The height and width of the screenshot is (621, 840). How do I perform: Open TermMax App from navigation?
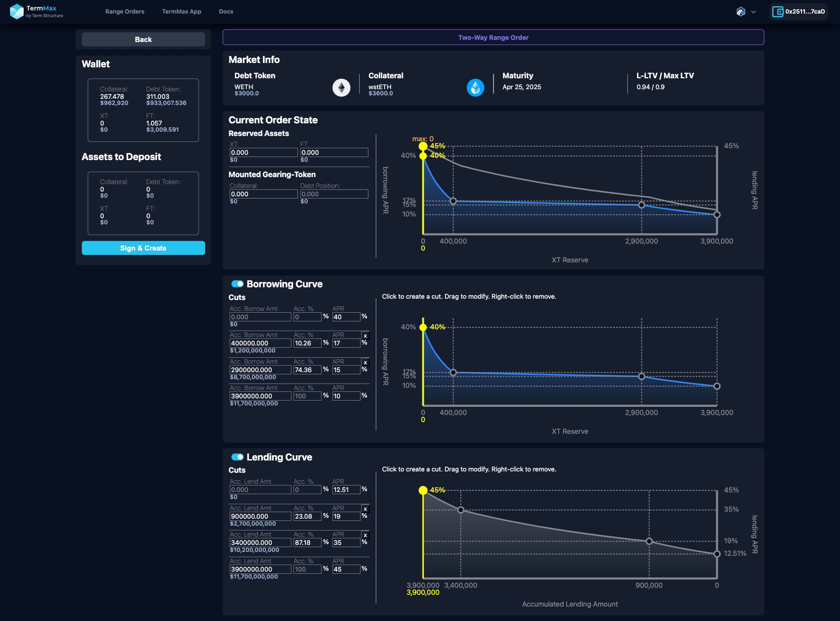tap(182, 11)
